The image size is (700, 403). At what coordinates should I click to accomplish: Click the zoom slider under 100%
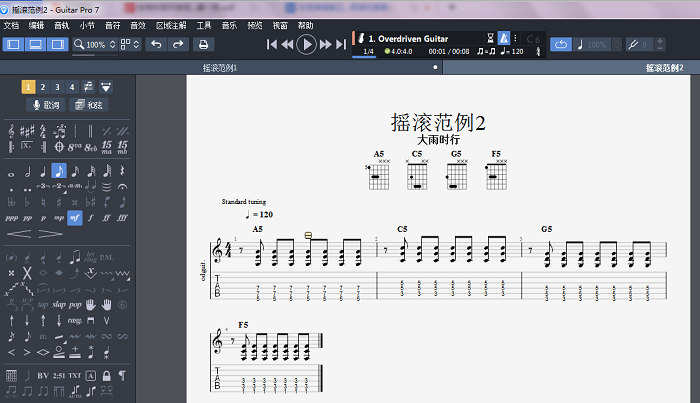[x=95, y=55]
